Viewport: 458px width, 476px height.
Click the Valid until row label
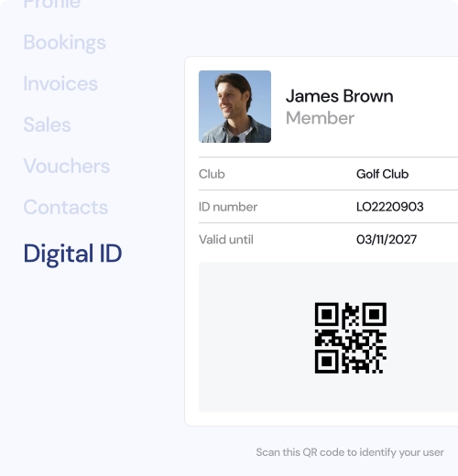(x=226, y=240)
